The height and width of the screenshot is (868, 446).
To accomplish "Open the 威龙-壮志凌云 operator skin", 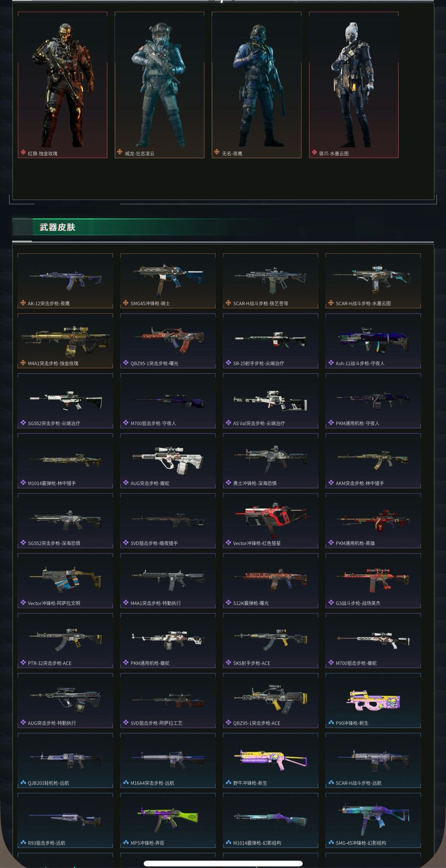I will (159, 85).
